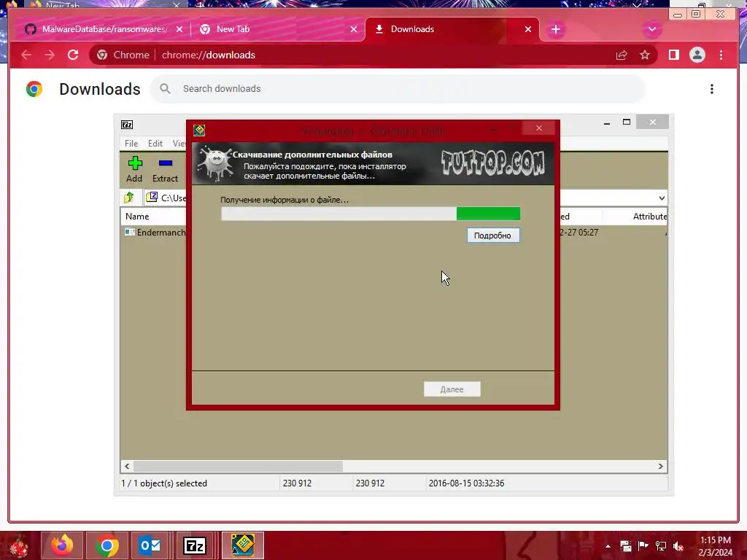The height and width of the screenshot is (560, 747).
Task: Click the Add button in 7-Zip toolbar
Action: 134,169
